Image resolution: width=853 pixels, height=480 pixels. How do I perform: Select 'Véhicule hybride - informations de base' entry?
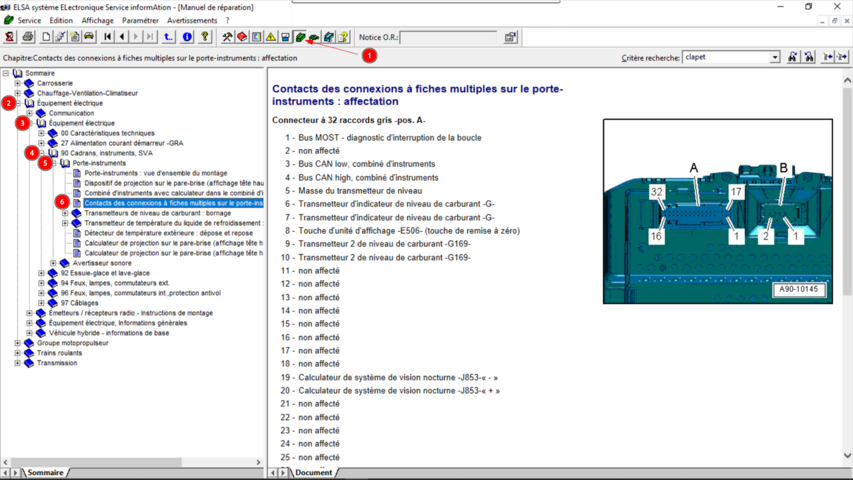(x=109, y=333)
